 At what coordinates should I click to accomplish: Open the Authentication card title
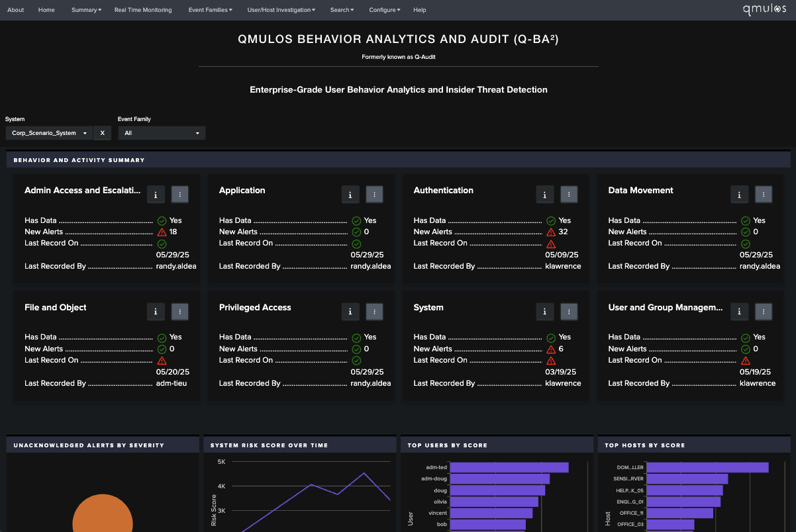444,191
